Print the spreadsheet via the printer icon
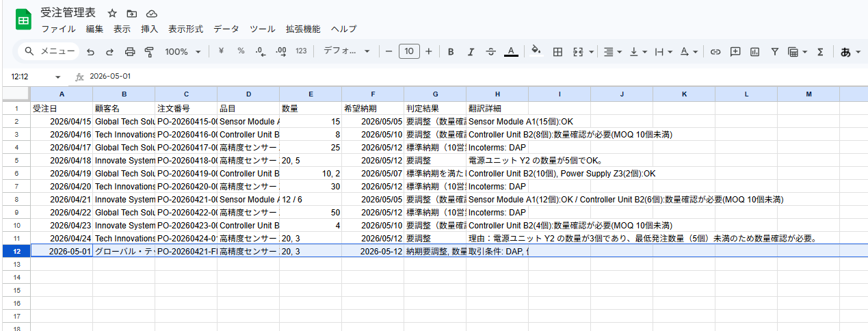 tap(130, 51)
